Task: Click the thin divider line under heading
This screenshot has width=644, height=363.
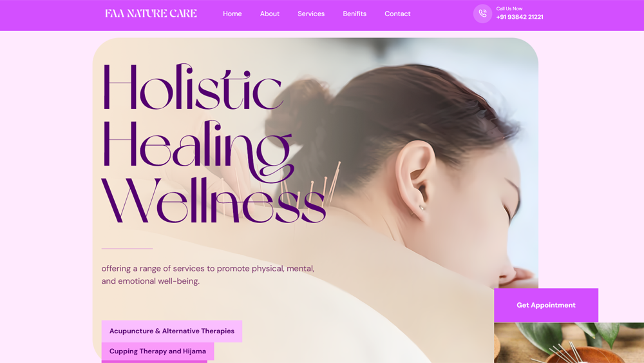Action: pyautogui.click(x=127, y=248)
